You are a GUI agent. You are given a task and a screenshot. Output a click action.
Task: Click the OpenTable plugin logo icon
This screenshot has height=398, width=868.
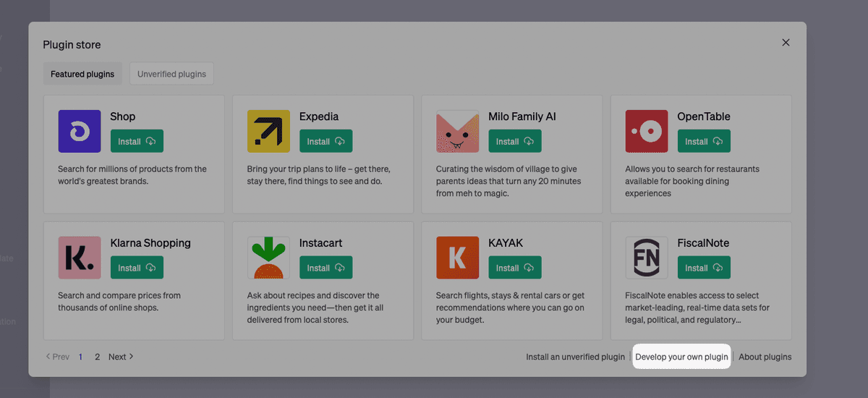coord(647,131)
